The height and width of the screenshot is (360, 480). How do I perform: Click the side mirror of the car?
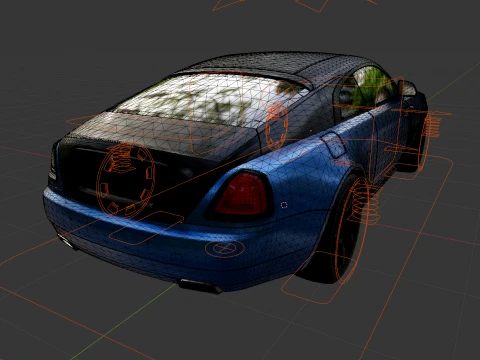(x=408, y=88)
